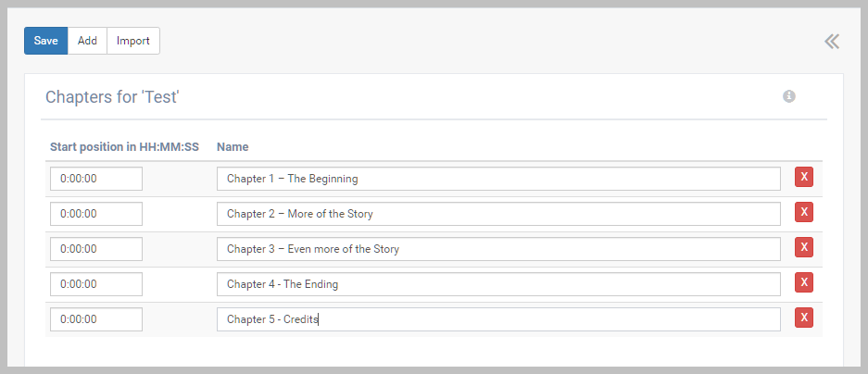The image size is (868, 374).
Task: Delete Chapter 5 - Credits row
Action: pyautogui.click(x=804, y=318)
